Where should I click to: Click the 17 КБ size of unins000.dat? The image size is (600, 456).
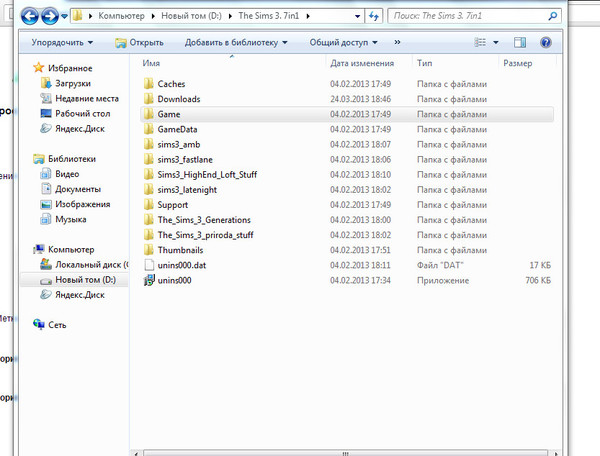click(x=540, y=265)
